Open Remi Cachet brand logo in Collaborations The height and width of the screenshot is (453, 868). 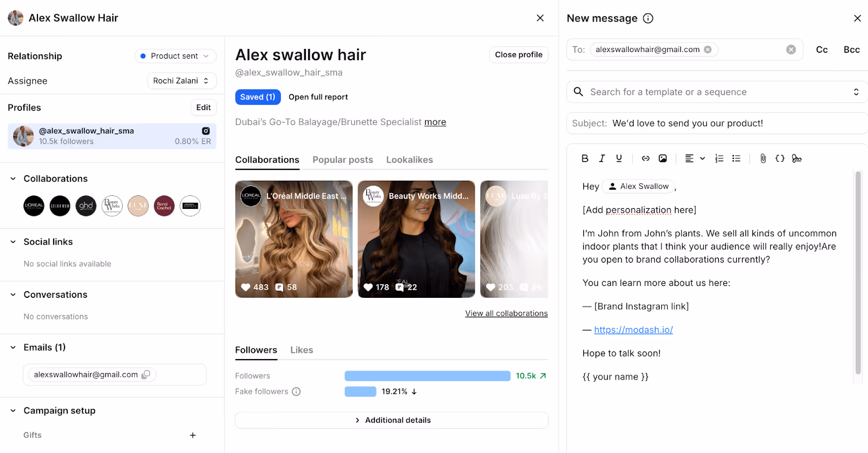tap(164, 206)
